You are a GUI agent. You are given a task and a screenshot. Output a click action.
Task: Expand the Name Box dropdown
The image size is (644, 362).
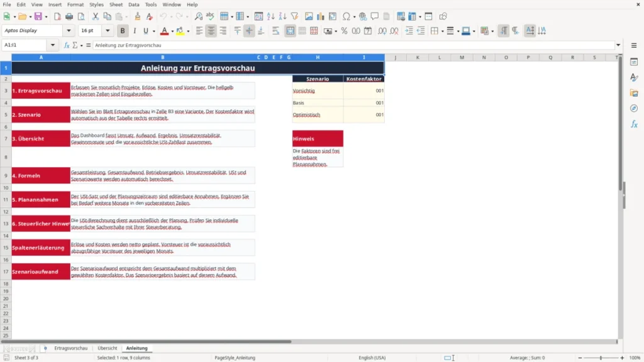53,45
